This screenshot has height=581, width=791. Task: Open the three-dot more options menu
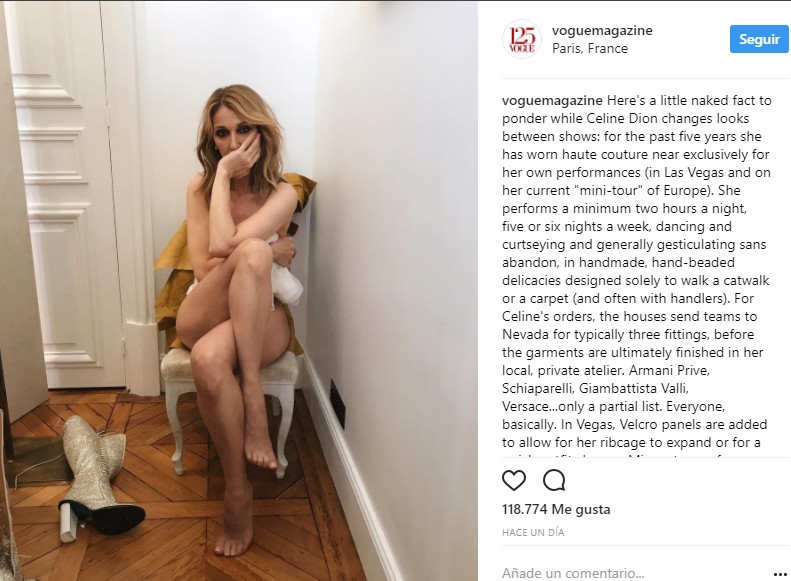click(x=780, y=574)
